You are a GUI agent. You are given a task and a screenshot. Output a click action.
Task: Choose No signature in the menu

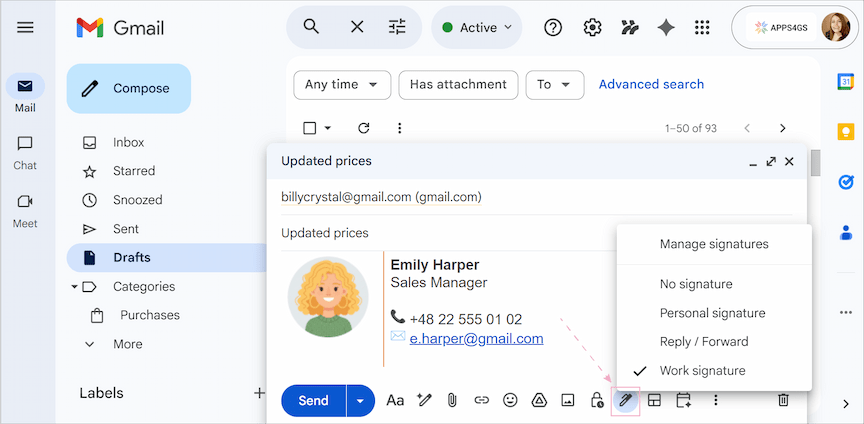(x=714, y=285)
